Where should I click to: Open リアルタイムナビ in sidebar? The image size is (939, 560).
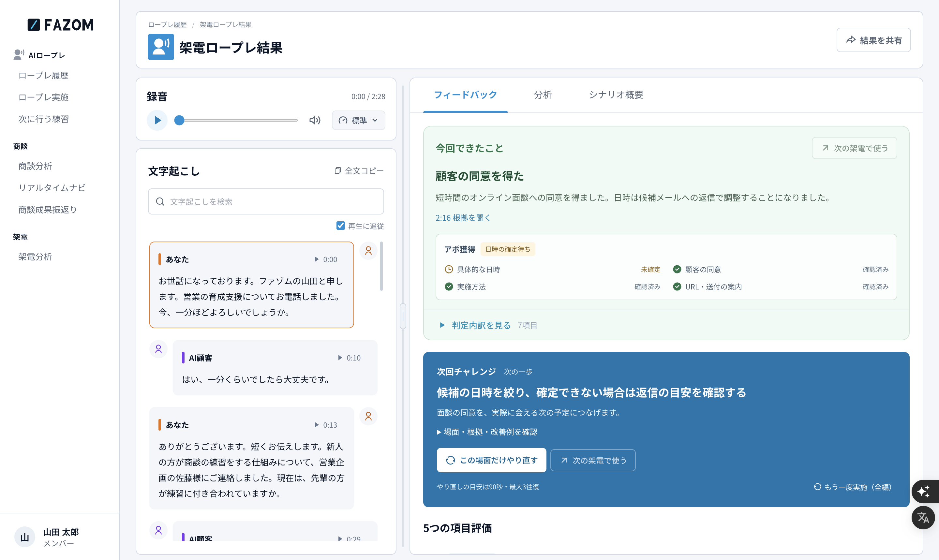click(x=52, y=188)
